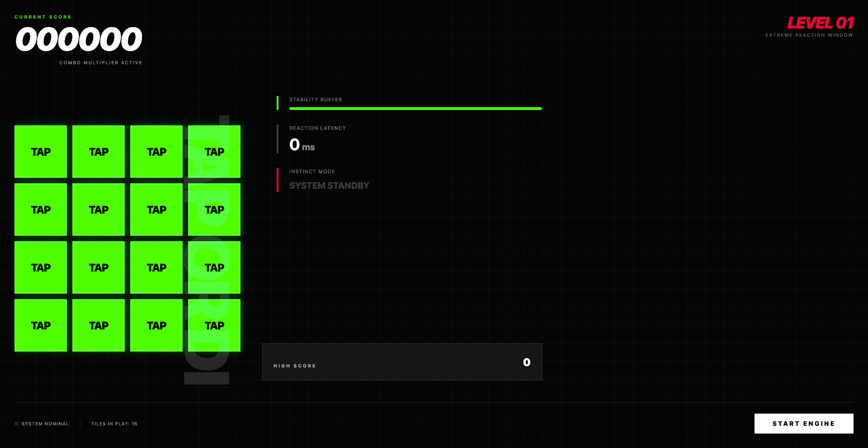The height and width of the screenshot is (448, 868).
Task: Click the LEVEL 01 heading
Action: coord(821,23)
